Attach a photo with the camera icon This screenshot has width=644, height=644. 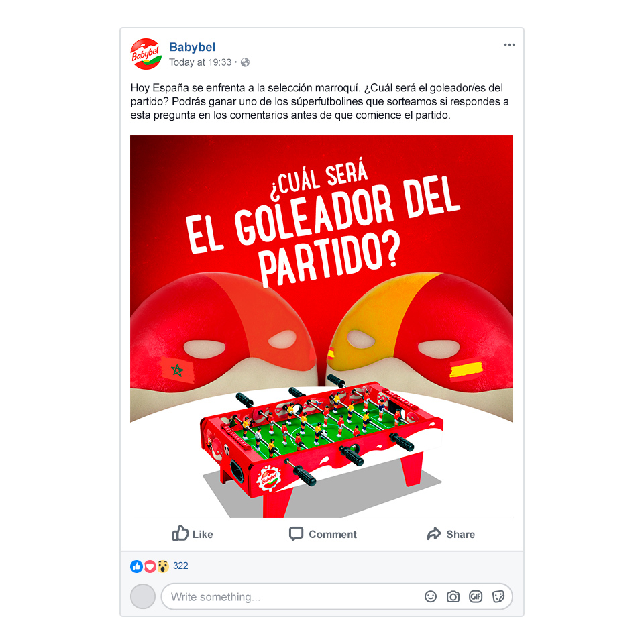click(x=453, y=596)
